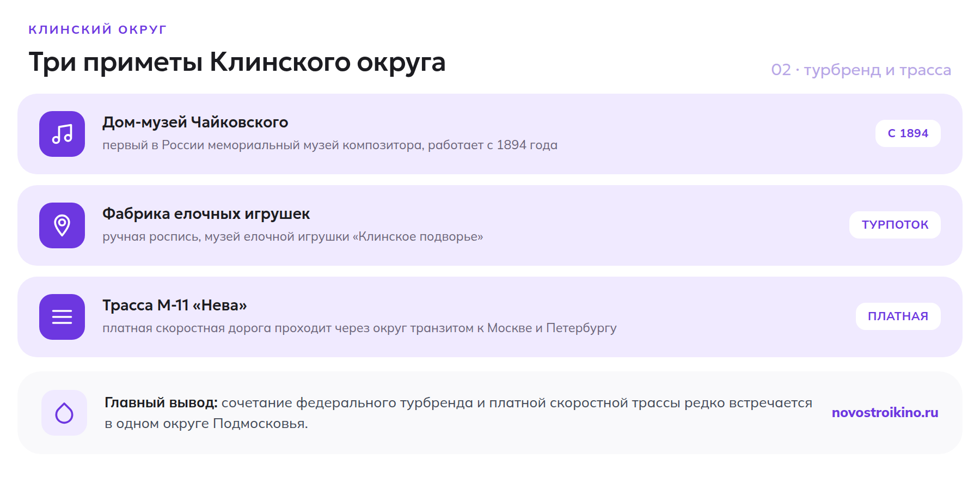Click the music note icon for Tchaikovsky museum
The width and height of the screenshot is (980, 489).
click(x=62, y=134)
